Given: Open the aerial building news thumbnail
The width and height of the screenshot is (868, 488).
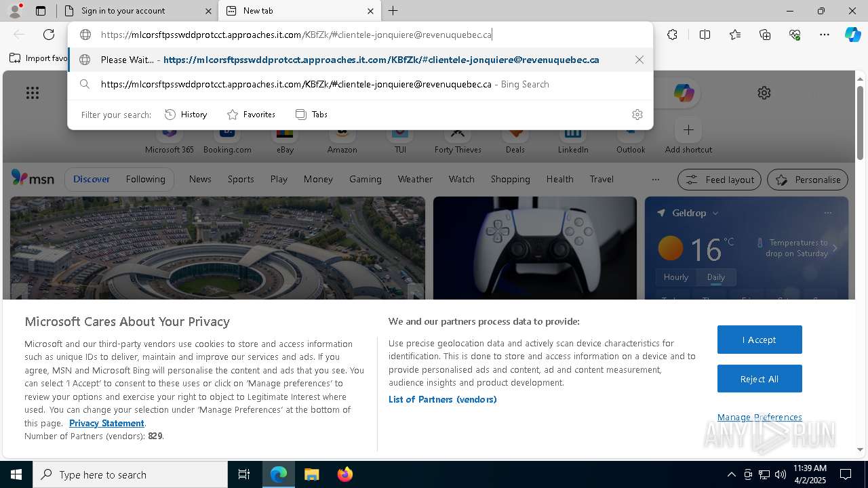Looking at the screenshot, I should click(218, 248).
